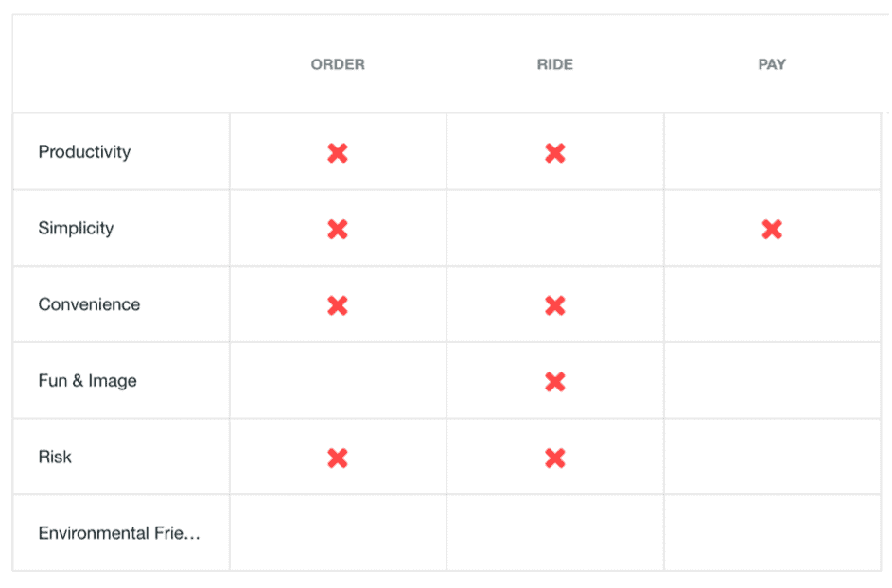Image resolution: width=892 pixels, height=588 pixels.
Task: Mark the empty Environmental cell under RIDE
Action: point(554,533)
